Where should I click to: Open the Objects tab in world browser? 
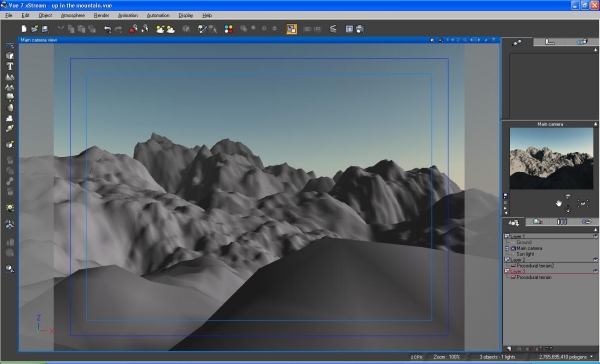514,222
